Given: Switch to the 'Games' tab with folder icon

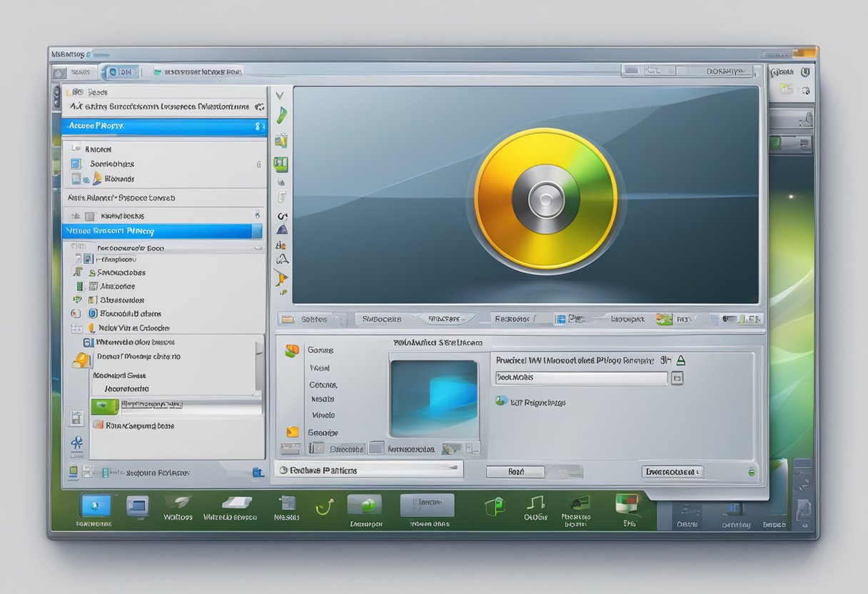Looking at the screenshot, I should point(307,319).
